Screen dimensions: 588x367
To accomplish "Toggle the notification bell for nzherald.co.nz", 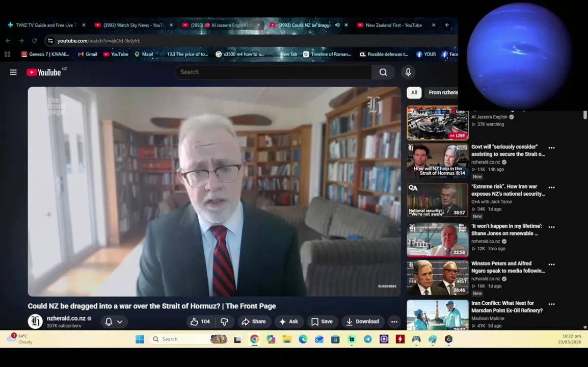I will pyautogui.click(x=109, y=322).
